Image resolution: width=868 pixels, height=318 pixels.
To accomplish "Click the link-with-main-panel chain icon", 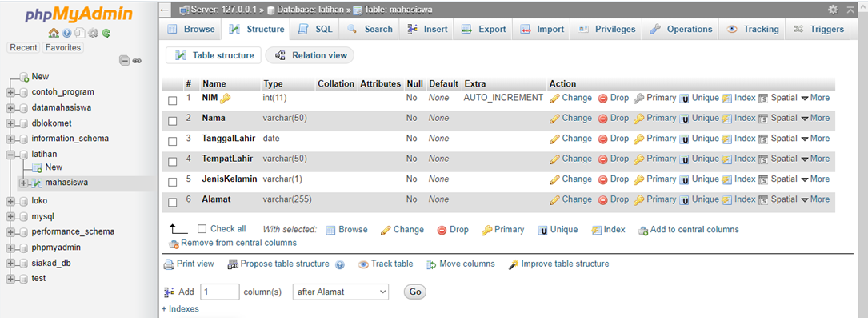I will (136, 61).
